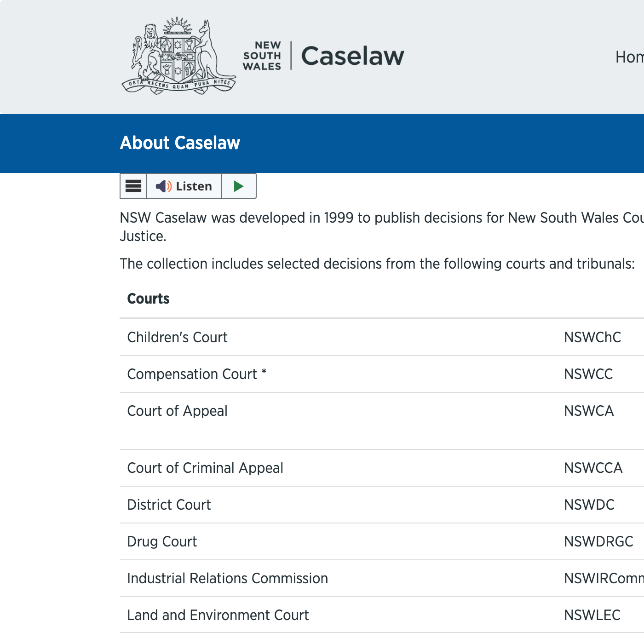Click the NSW coat of arms logo
The height and width of the screenshot is (644, 644).
pyautogui.click(x=179, y=56)
